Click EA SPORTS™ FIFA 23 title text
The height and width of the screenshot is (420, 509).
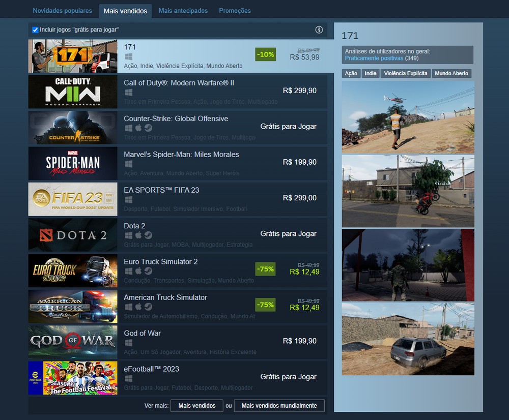click(x=161, y=190)
